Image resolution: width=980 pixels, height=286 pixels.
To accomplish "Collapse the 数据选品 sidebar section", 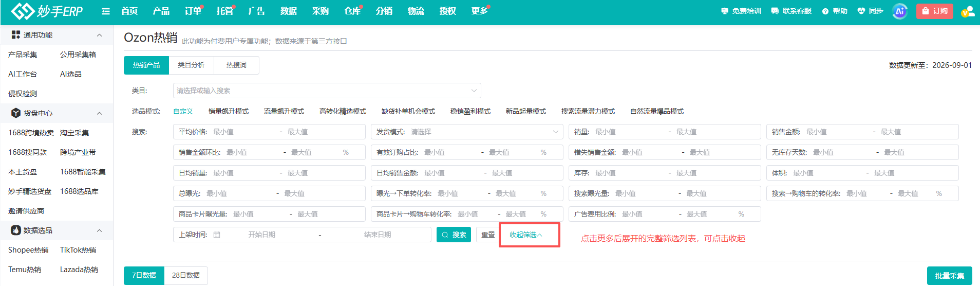I will click(x=99, y=230).
